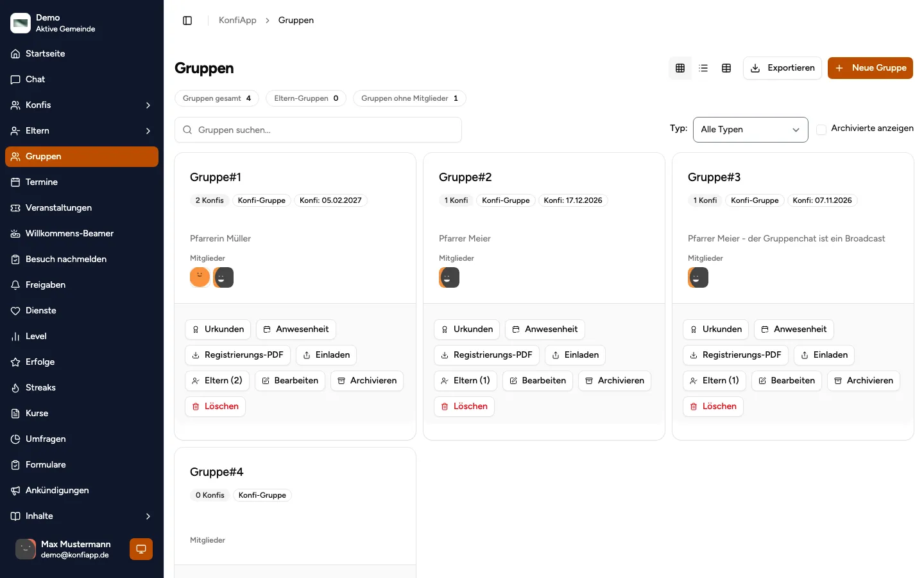Viewport: 924px width, 578px height.
Task: Switch to table view icon
Action: coord(726,68)
